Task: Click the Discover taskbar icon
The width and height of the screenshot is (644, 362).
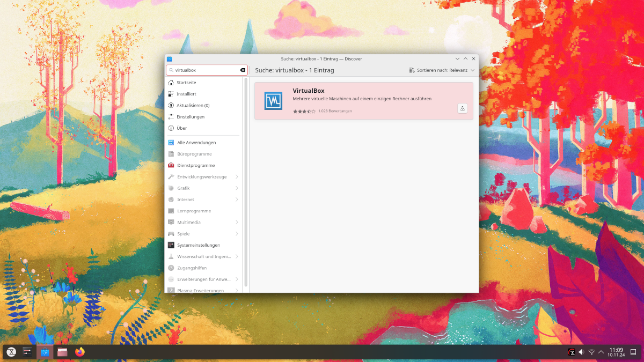Action: click(45, 352)
